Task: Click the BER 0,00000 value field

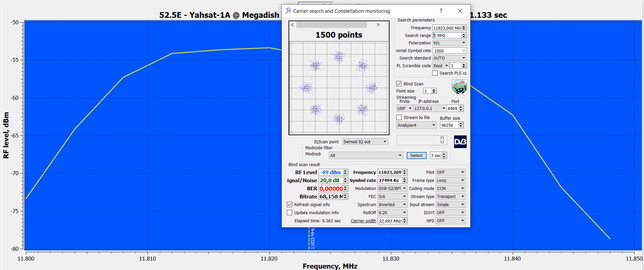Action: 333,188
